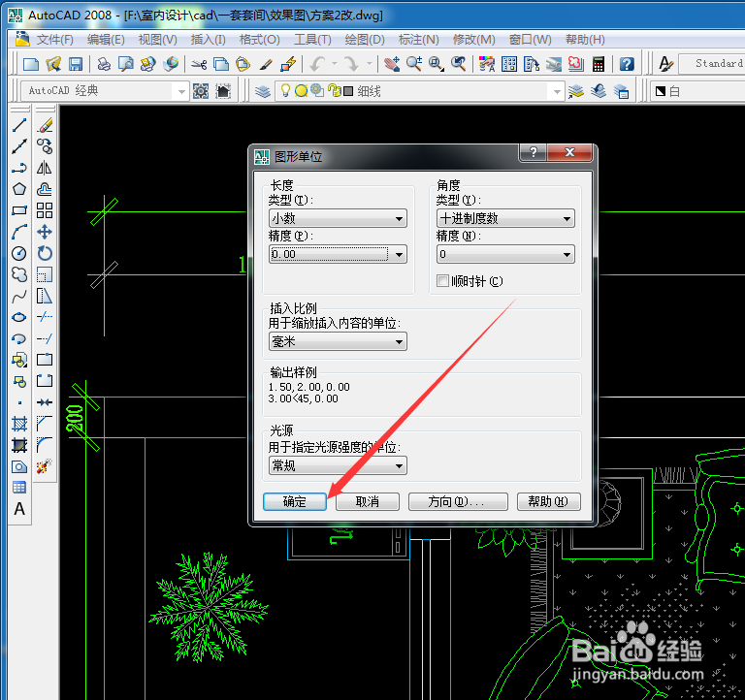This screenshot has height=700, width=745.
Task: Open the 修改(M) menu
Action: coord(473,40)
